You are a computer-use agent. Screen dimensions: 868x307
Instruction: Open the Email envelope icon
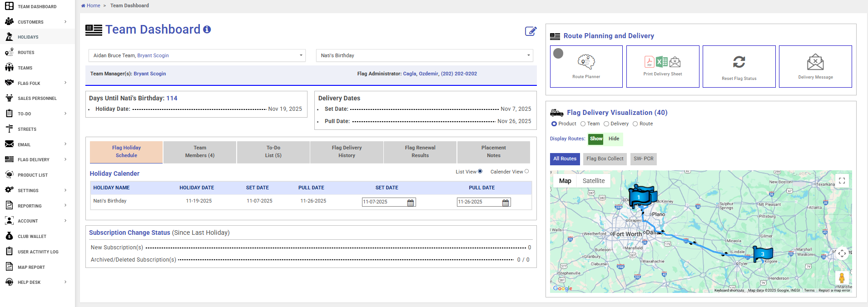(x=9, y=144)
